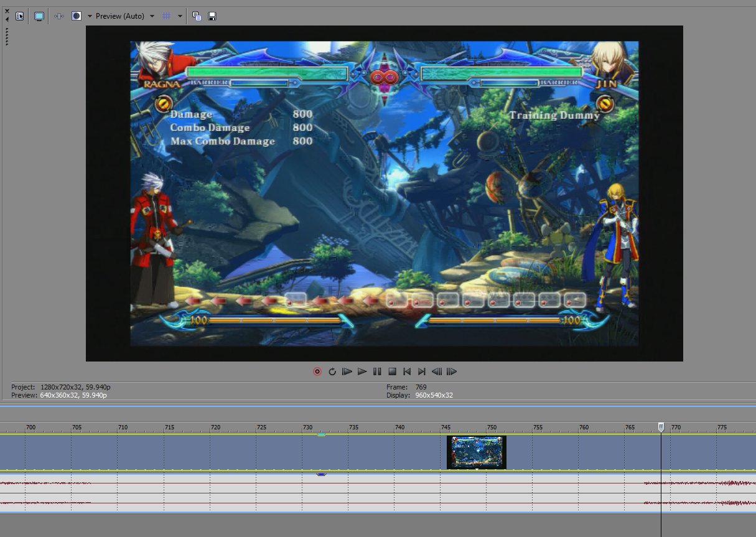Image resolution: width=756 pixels, height=537 pixels.
Task: Click the timeline cursor handle at frame 769
Action: pos(661,427)
